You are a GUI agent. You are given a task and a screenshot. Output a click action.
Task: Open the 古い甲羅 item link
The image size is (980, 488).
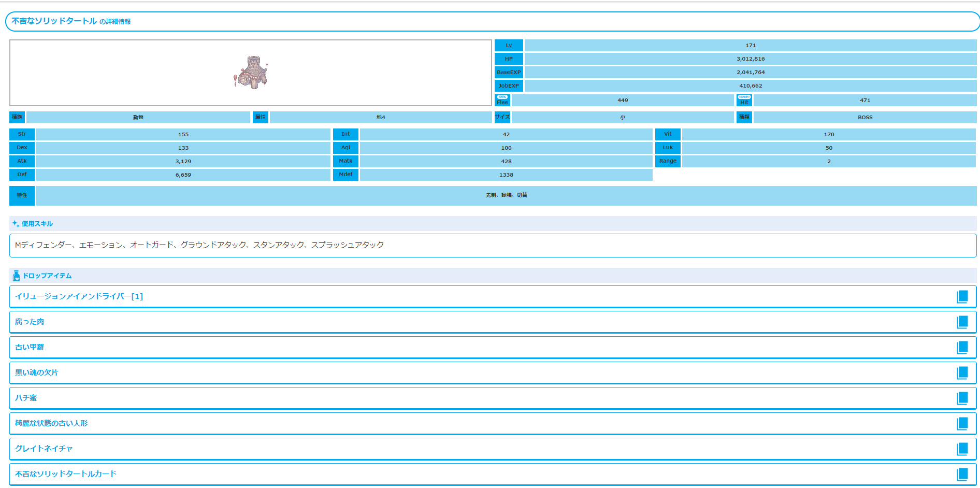point(30,347)
